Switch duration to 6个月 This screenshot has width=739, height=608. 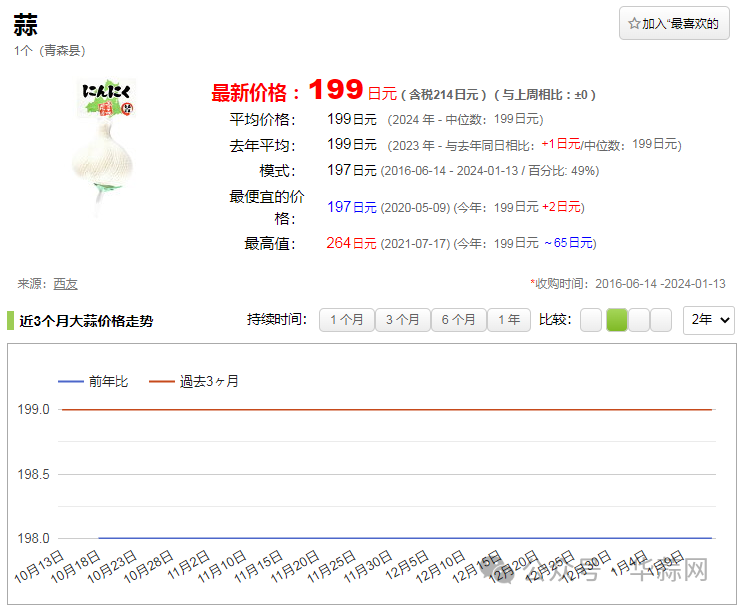[458, 320]
